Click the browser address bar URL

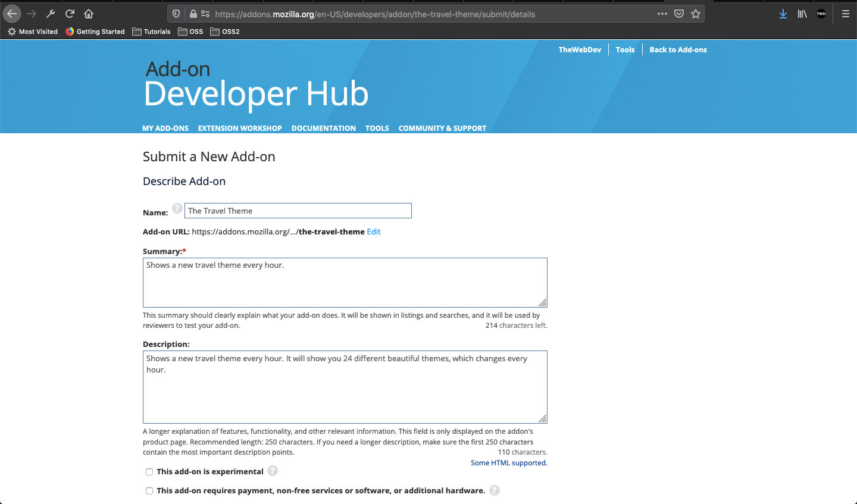[x=375, y=14]
